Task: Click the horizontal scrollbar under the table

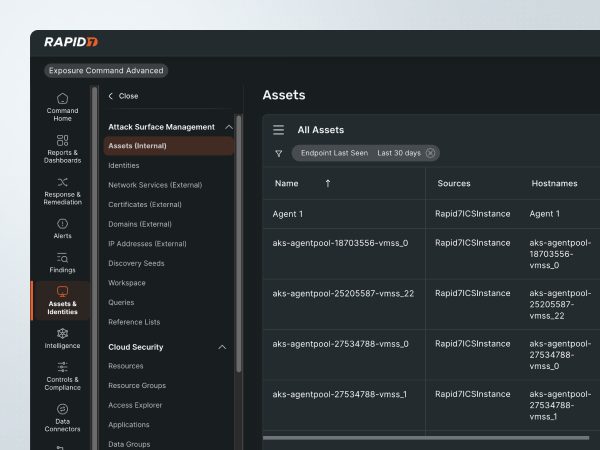Action: tap(420, 437)
